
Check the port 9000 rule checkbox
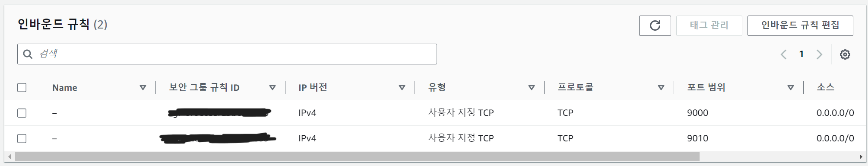[x=22, y=113]
